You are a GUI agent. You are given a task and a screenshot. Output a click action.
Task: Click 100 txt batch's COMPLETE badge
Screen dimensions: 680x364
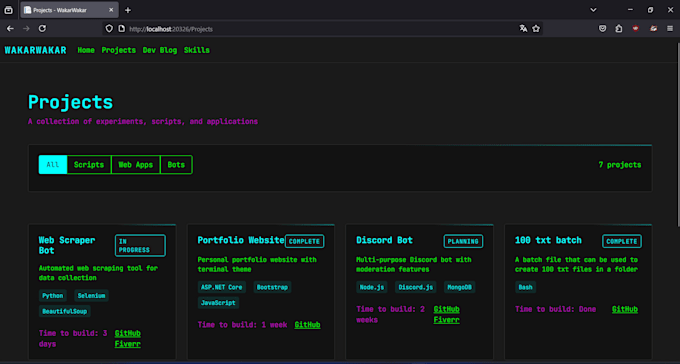tap(622, 241)
